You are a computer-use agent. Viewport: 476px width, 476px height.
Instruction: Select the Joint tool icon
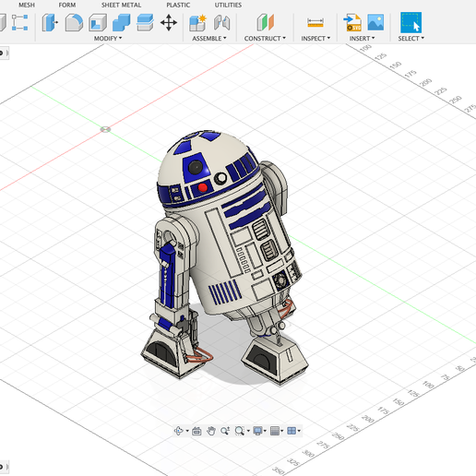coord(221,22)
